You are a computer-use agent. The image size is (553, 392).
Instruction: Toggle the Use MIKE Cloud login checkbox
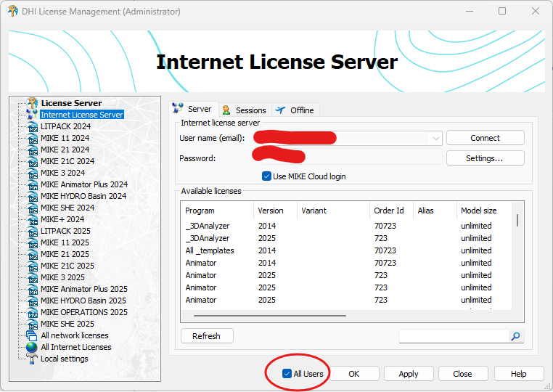point(266,176)
